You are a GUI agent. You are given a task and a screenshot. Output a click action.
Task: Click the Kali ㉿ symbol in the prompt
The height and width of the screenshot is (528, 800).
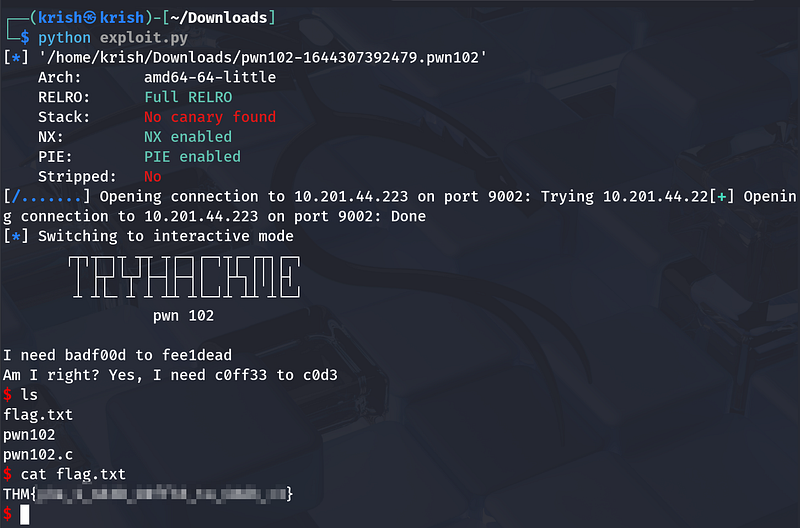coord(94,17)
